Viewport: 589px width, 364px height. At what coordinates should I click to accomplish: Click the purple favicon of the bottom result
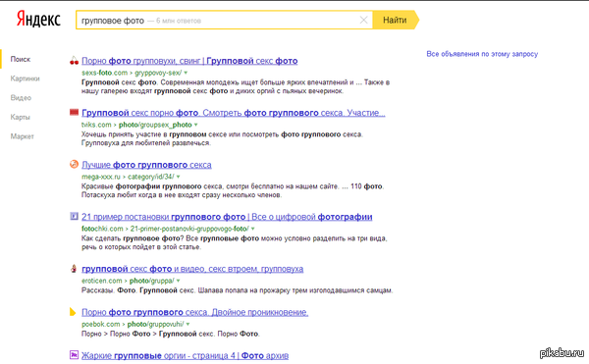[74, 354]
